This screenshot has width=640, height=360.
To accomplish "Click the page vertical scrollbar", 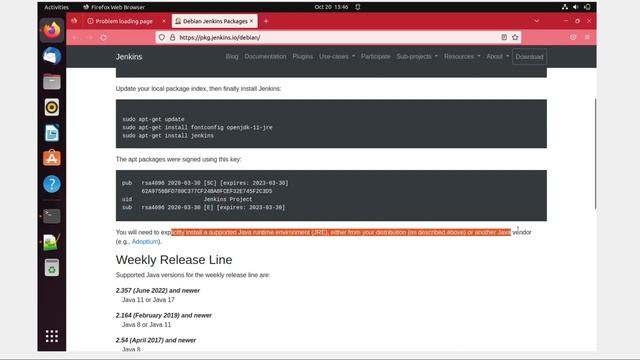I will 595,153.
